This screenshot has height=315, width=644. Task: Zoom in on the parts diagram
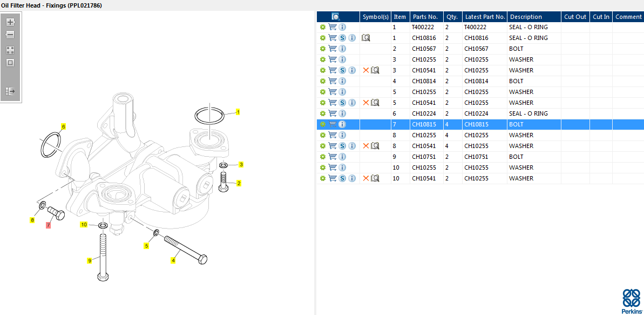10,22
